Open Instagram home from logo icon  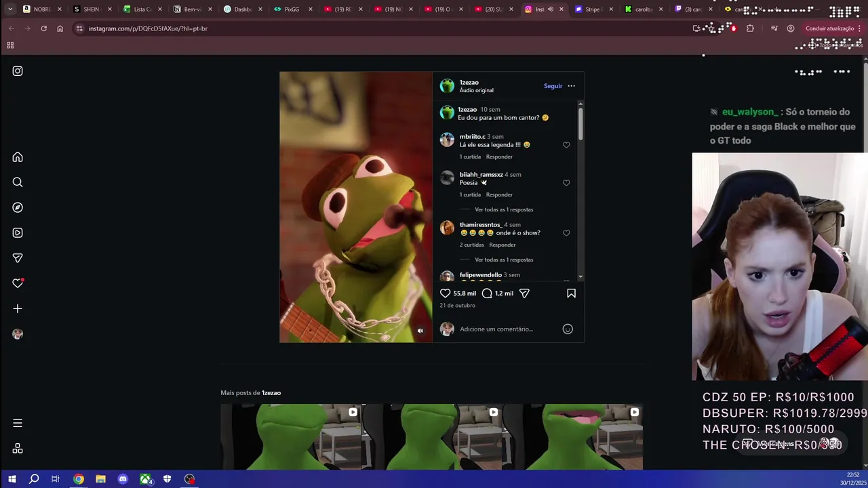pos(18,71)
